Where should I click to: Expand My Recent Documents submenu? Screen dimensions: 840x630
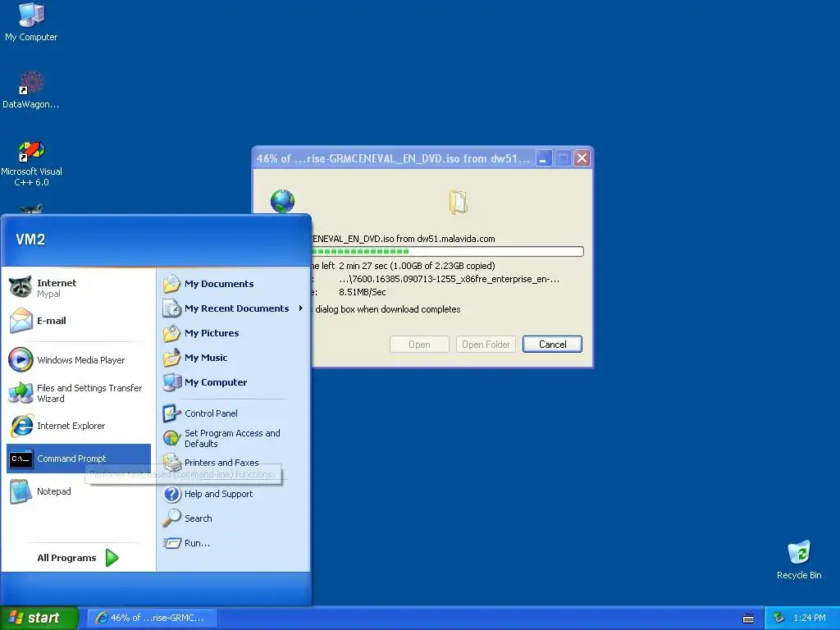[x=233, y=308]
